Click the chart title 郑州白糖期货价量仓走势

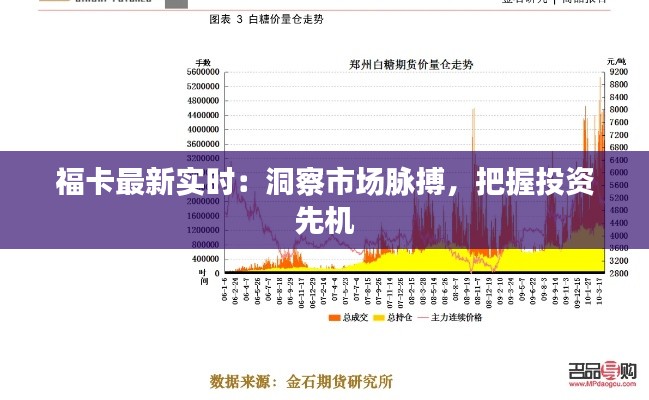[x=411, y=64]
